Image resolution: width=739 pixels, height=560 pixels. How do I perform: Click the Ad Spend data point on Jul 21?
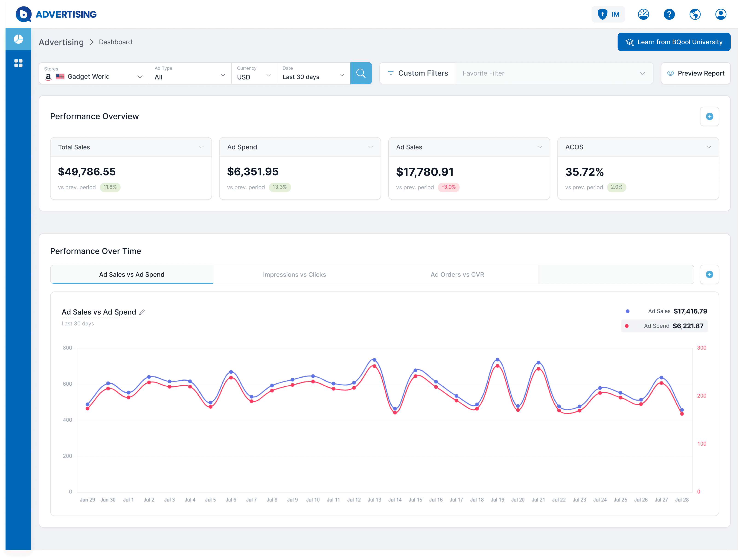[538, 369]
